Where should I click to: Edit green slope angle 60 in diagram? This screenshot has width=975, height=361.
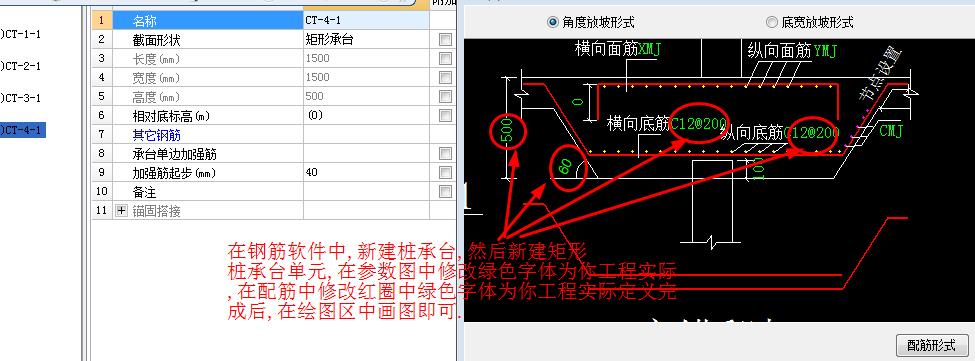566,167
